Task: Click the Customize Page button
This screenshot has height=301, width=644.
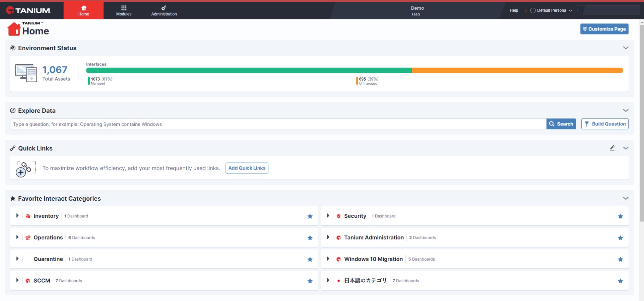Action: pyautogui.click(x=604, y=29)
